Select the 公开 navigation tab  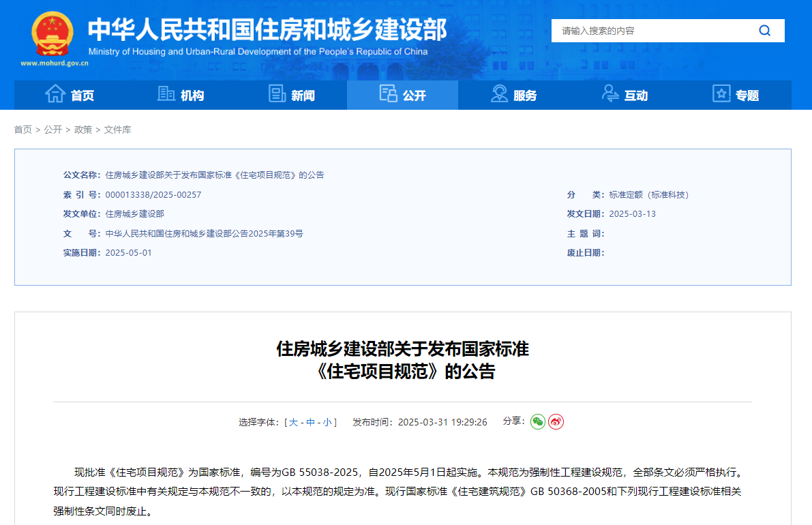pyautogui.click(x=402, y=95)
